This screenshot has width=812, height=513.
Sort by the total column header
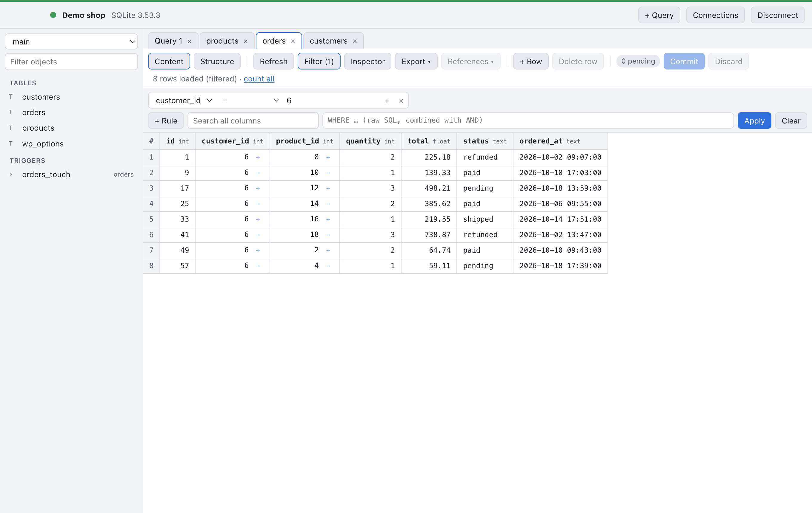pos(429,141)
